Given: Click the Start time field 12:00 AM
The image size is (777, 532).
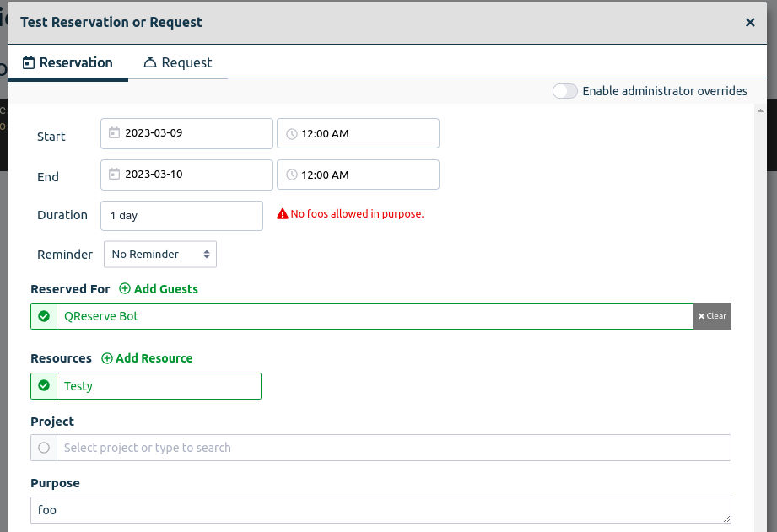Looking at the screenshot, I should [x=358, y=133].
